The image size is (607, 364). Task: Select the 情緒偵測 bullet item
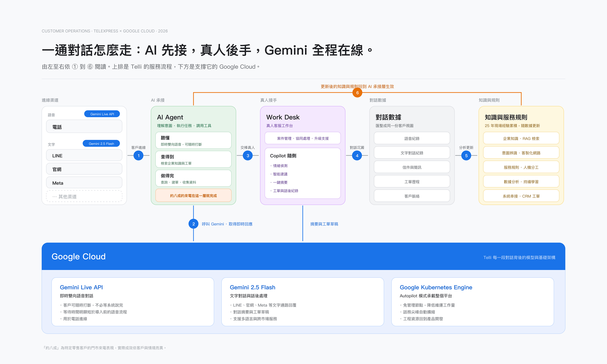pyautogui.click(x=279, y=166)
